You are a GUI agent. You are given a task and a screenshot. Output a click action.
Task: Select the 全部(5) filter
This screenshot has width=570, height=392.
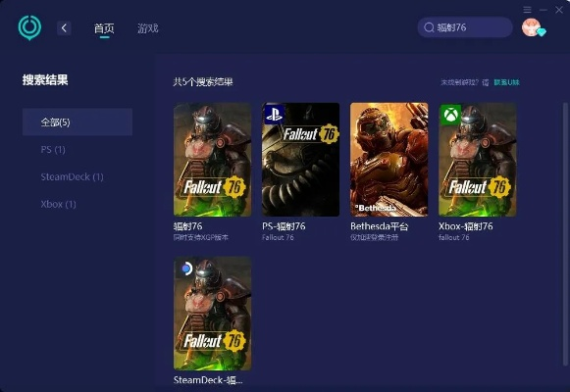pos(78,122)
